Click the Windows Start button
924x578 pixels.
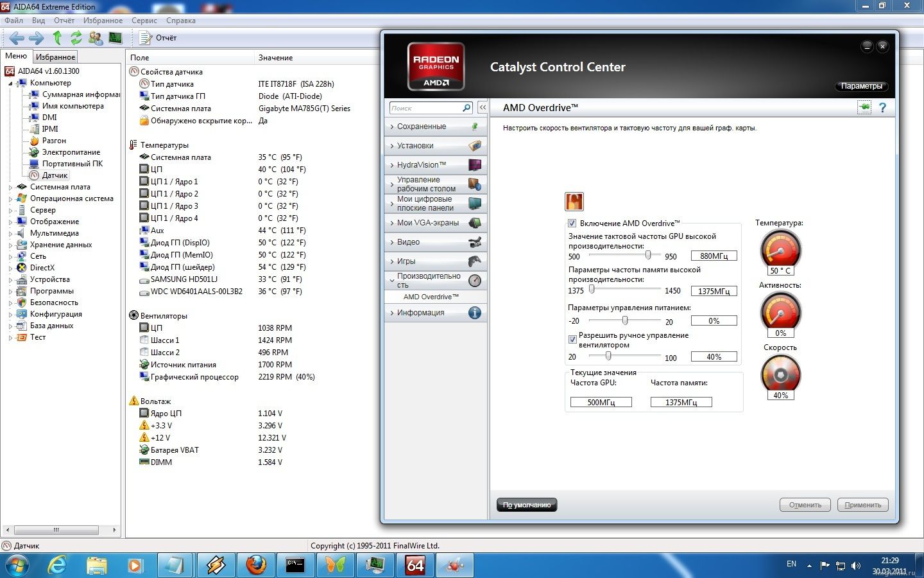[x=17, y=565]
